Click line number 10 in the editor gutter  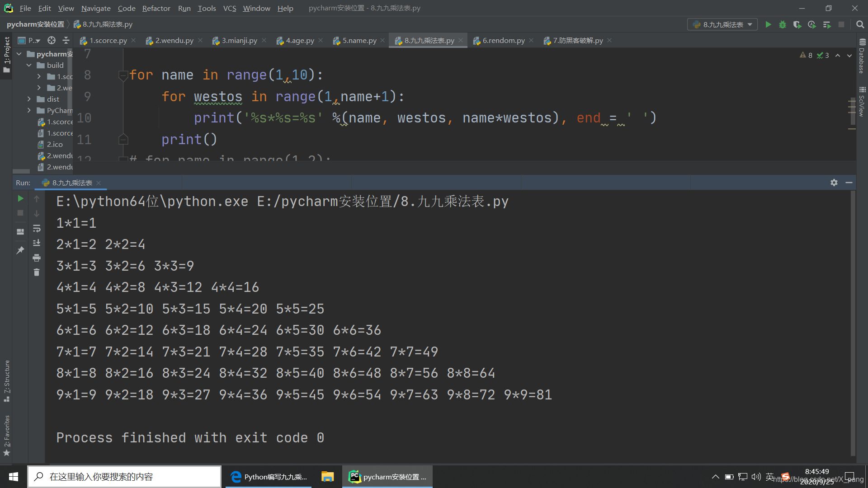pyautogui.click(x=84, y=118)
